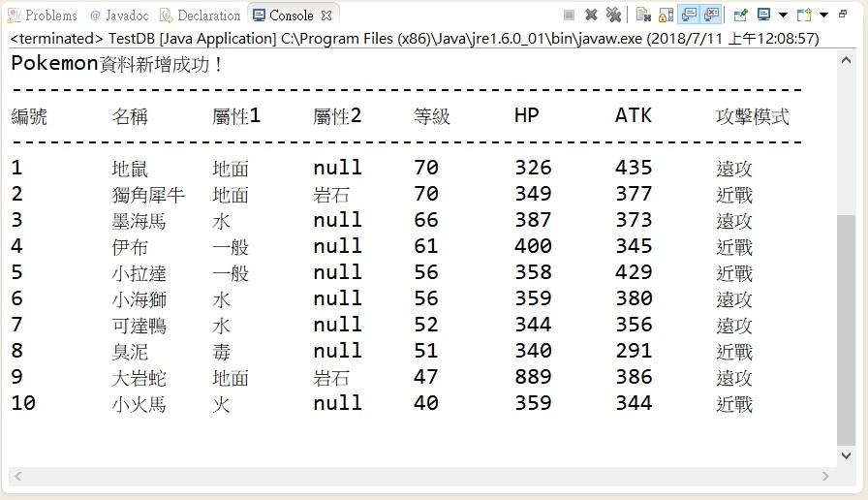The image size is (868, 500).
Task: Select the Console tab
Action: [292, 16]
